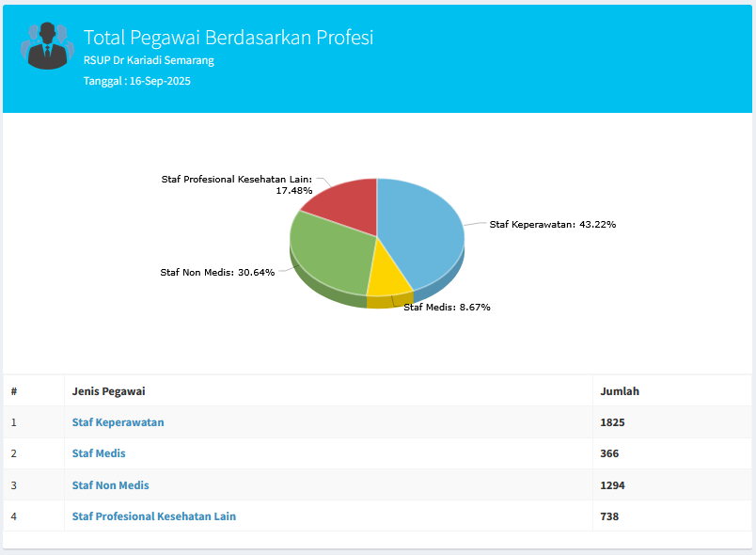
Task: Open the Staf Non Medis table link
Action: (110, 485)
